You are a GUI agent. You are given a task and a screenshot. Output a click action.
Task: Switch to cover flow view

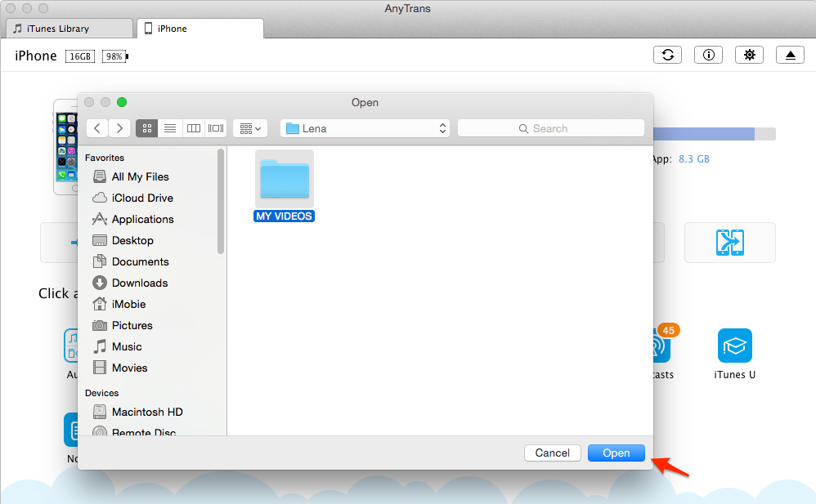tap(216, 128)
